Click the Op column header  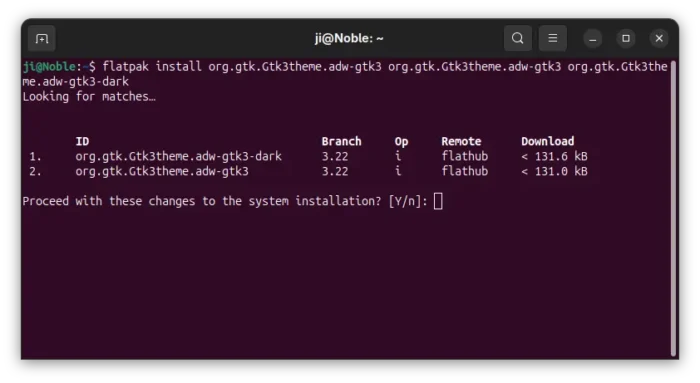(x=401, y=142)
